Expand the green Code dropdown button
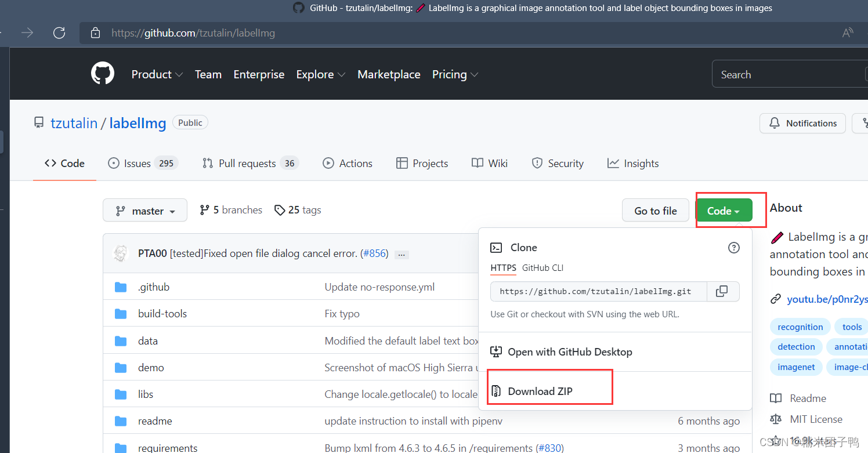Viewport: 868px width, 453px height. (724, 211)
